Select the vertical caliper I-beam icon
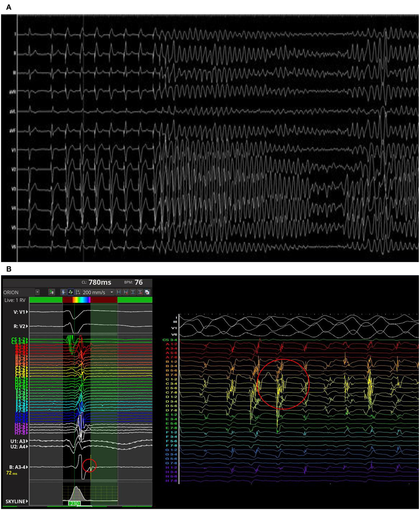The image size is (420, 510). pyautogui.click(x=133, y=293)
